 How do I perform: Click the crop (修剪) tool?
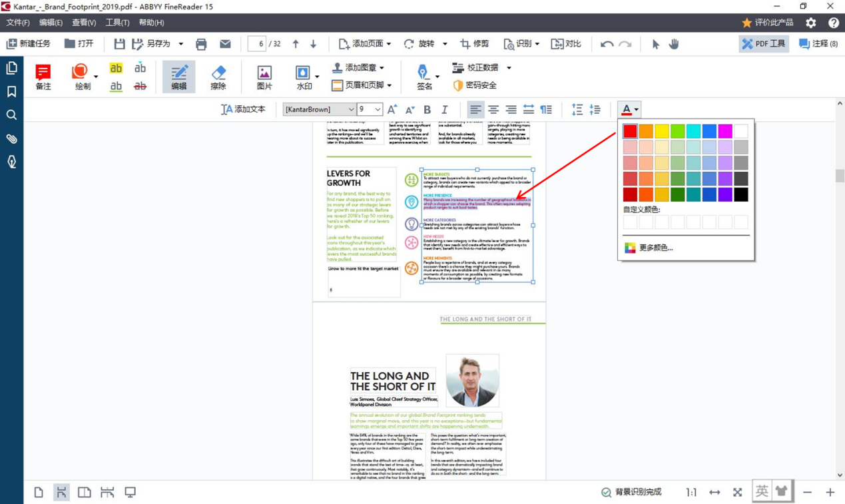[474, 44]
